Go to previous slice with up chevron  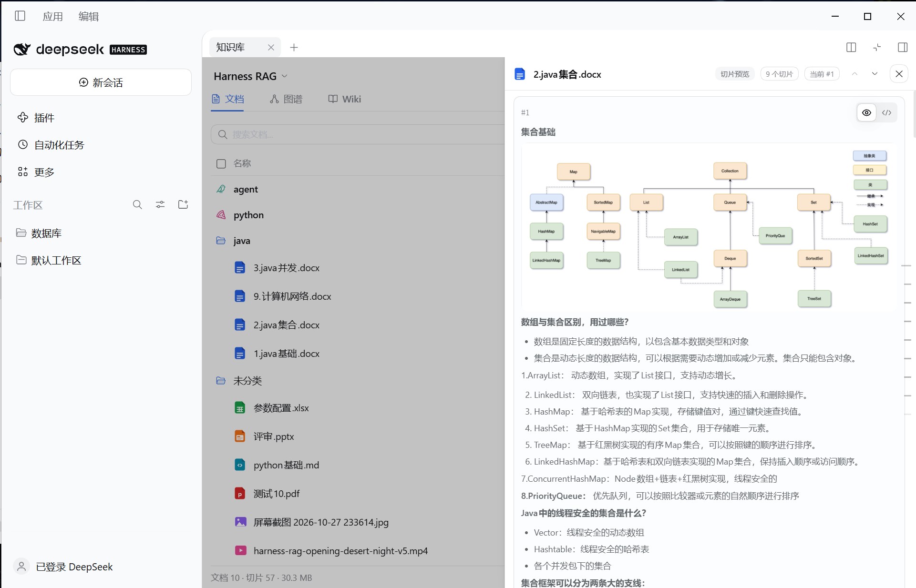(x=854, y=74)
